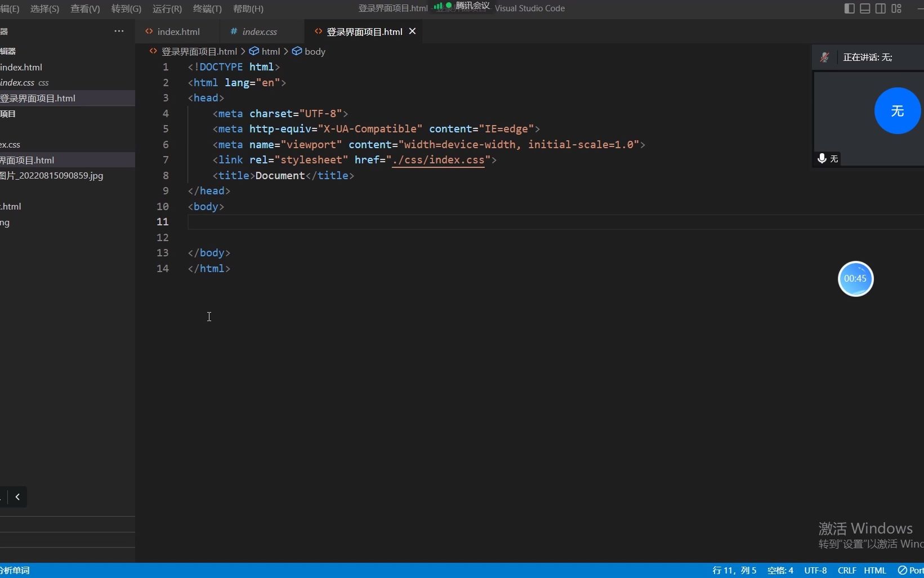Image resolution: width=924 pixels, height=578 pixels.
Task: Click microphone icon beside 无 name
Action: (822, 159)
